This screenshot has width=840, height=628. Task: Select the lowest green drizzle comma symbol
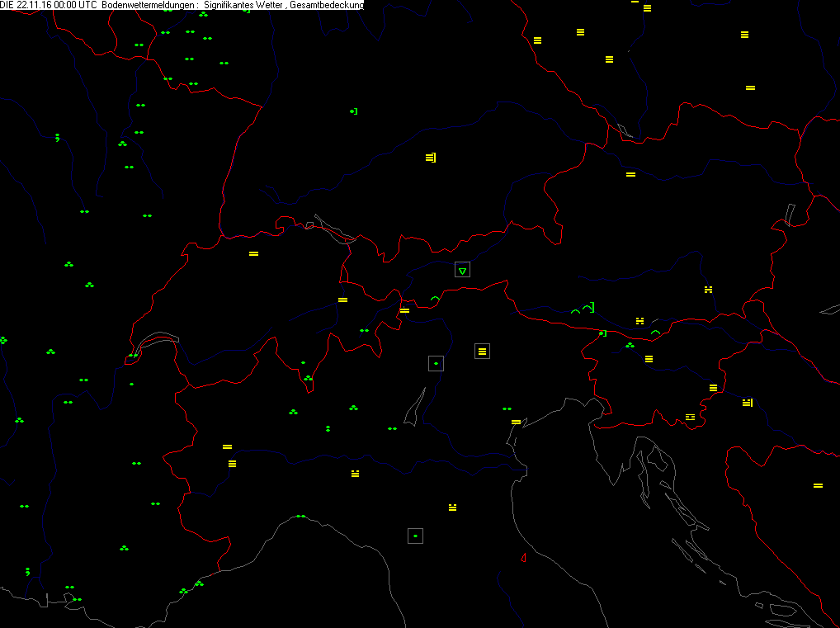pos(28,572)
